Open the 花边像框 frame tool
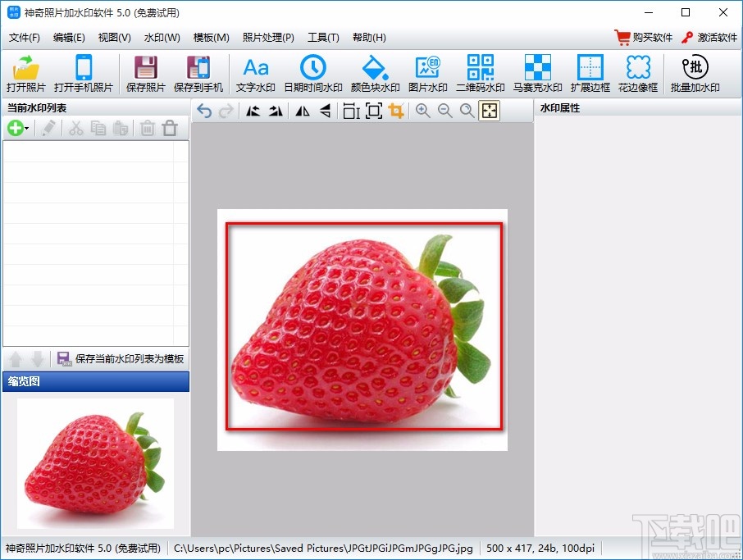Image resolution: width=743 pixels, height=560 pixels. pos(638,73)
